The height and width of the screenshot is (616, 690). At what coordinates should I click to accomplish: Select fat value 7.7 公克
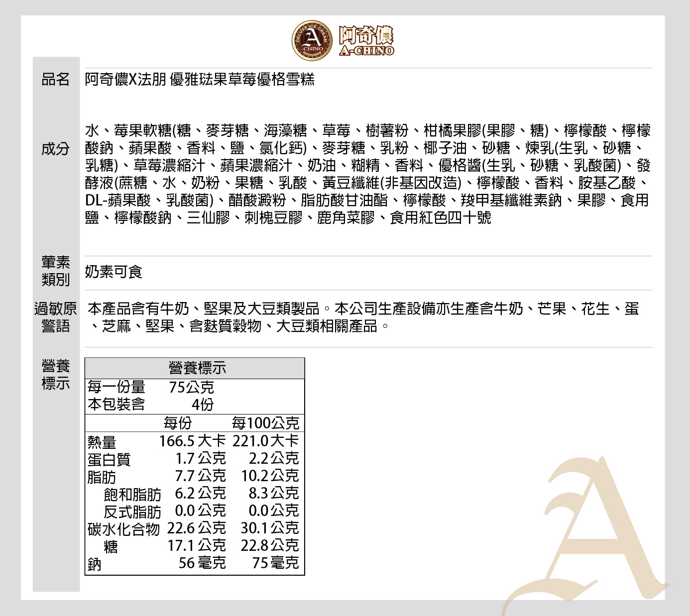(x=201, y=476)
